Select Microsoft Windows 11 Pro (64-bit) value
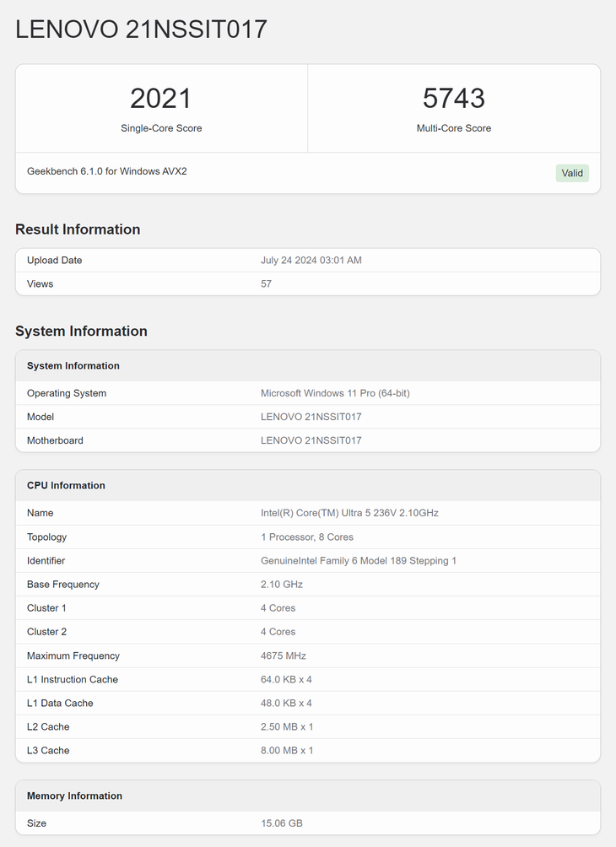Image resolution: width=616 pixels, height=847 pixels. pyautogui.click(x=335, y=393)
